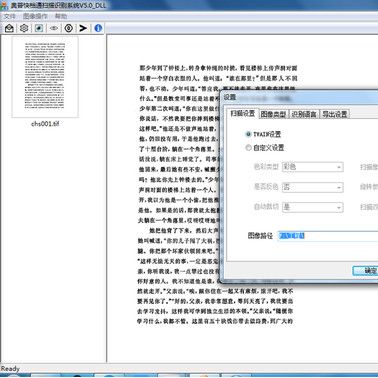Viewport: 378px width, 378px height.
Task: Click the circular recognize toolbar icon
Action: (69, 28)
